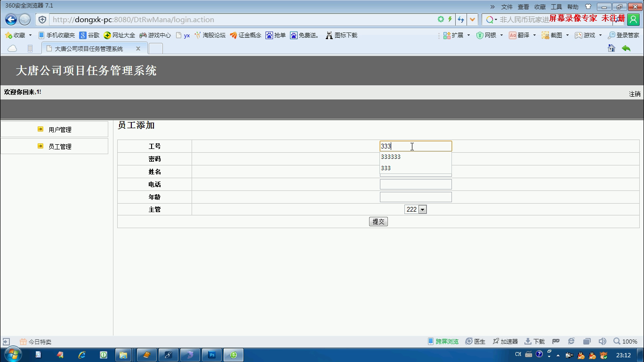This screenshot has height=362, width=644.
Task: Close the 大唐公司项目任务管理系统 tab
Action: tap(138, 49)
